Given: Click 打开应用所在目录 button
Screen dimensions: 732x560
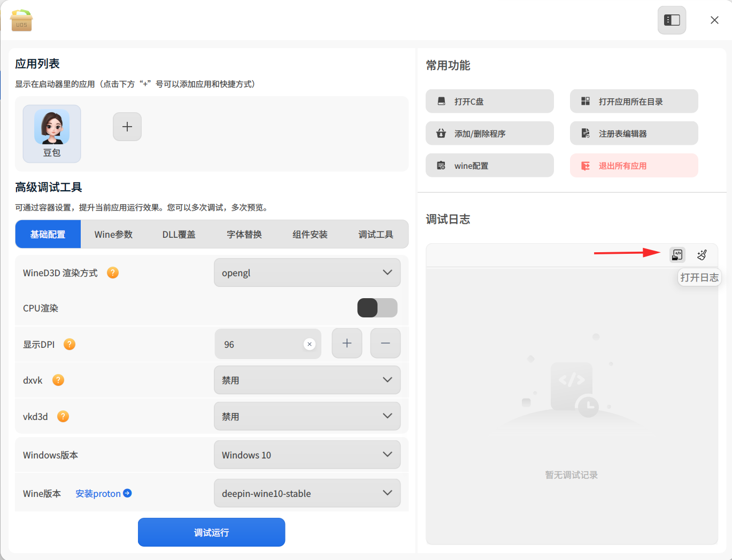Looking at the screenshot, I should pyautogui.click(x=634, y=102).
